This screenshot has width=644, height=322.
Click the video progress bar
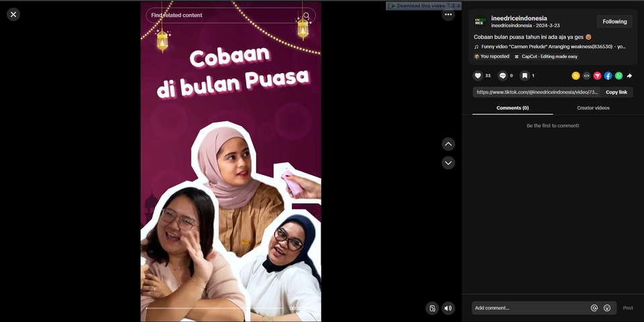[x=215, y=308]
